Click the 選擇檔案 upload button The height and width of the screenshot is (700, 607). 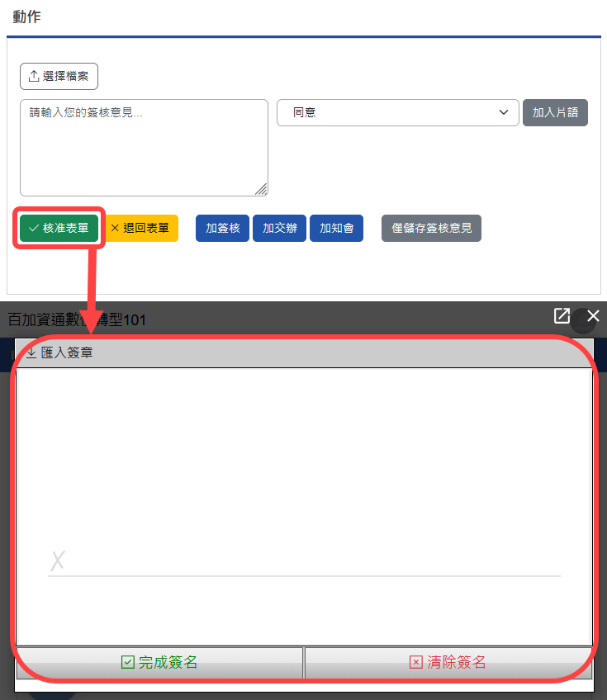[59, 76]
